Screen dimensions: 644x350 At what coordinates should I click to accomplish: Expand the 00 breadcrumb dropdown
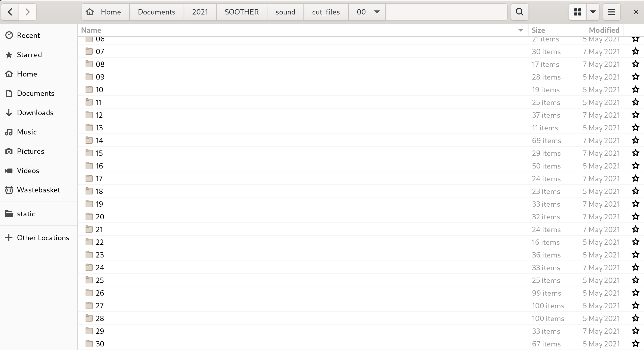377,12
